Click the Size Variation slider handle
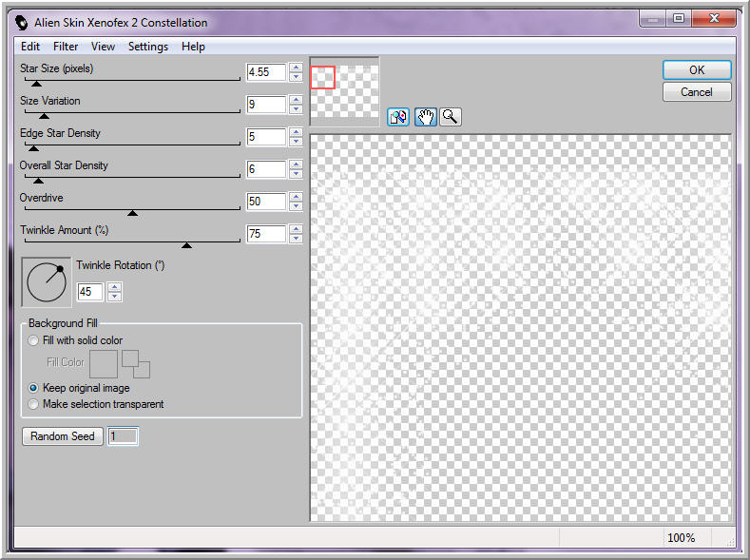 tap(44, 116)
